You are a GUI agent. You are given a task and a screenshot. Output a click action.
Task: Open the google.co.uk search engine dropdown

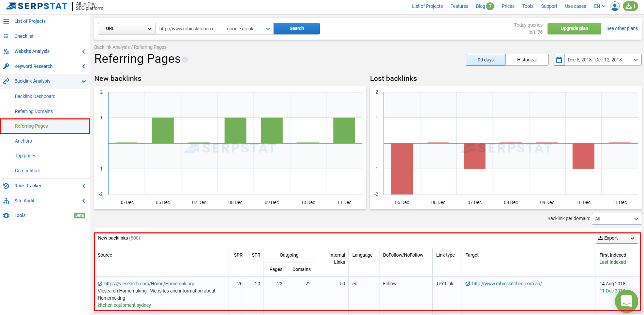[x=249, y=29]
